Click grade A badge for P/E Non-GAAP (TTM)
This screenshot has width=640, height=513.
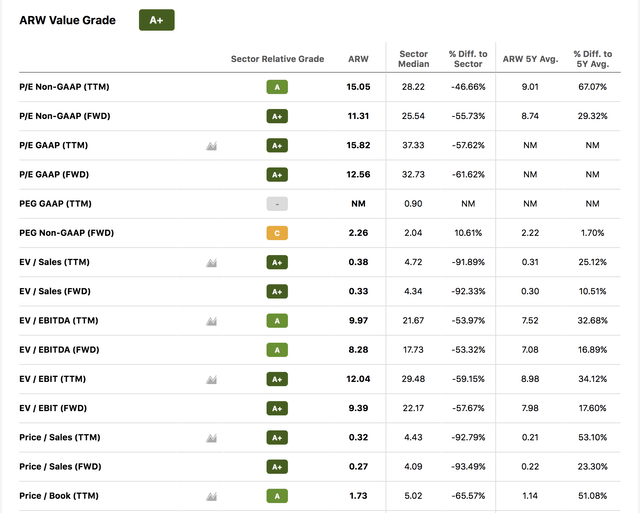pos(277,87)
